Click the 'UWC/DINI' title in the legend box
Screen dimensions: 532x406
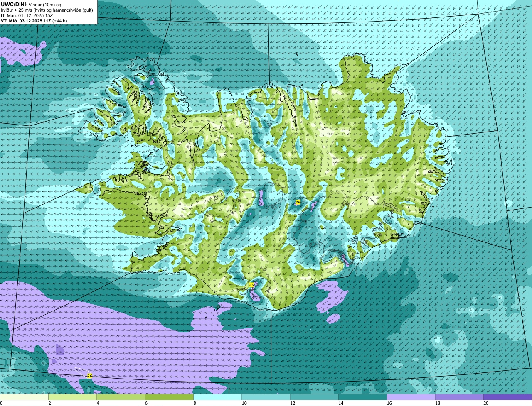(x=13, y=4)
